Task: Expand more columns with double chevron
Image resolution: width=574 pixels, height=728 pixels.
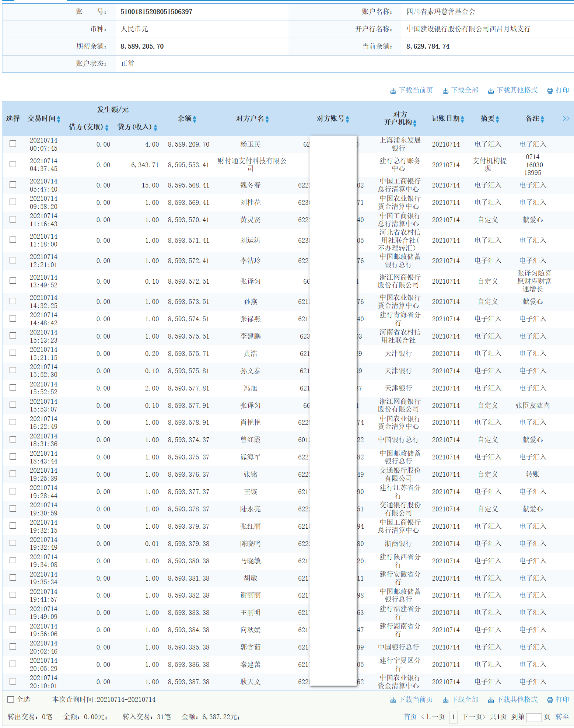Action: click(x=566, y=118)
